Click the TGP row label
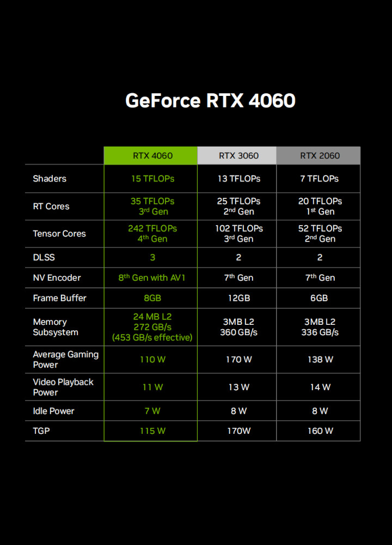Image resolution: width=392 pixels, height=545 pixels. [x=41, y=431]
